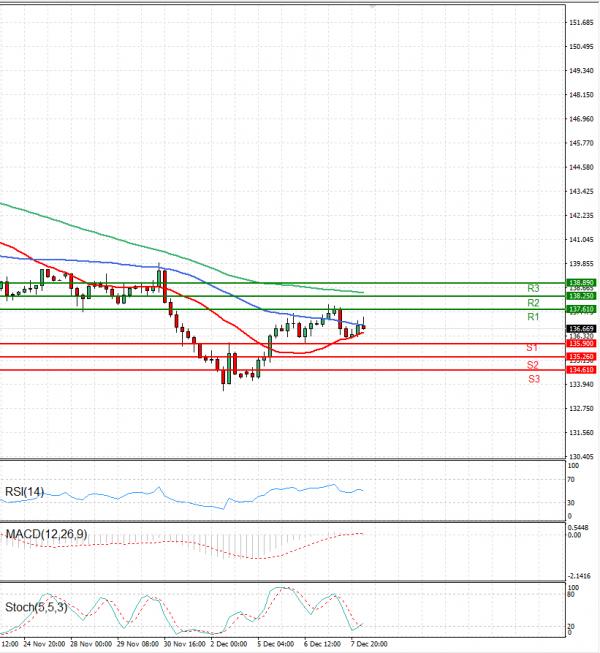This screenshot has height=653, width=600.
Task: Click the R2 resistance label
Action: [533, 303]
